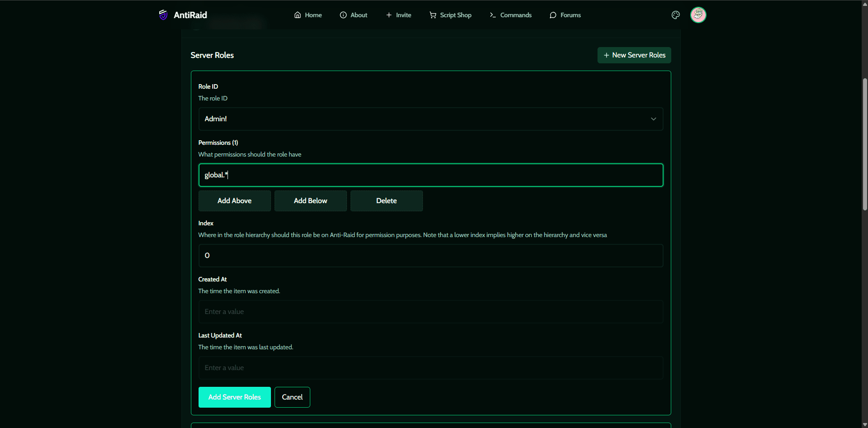Navigate to the Commands nav item

click(516, 15)
